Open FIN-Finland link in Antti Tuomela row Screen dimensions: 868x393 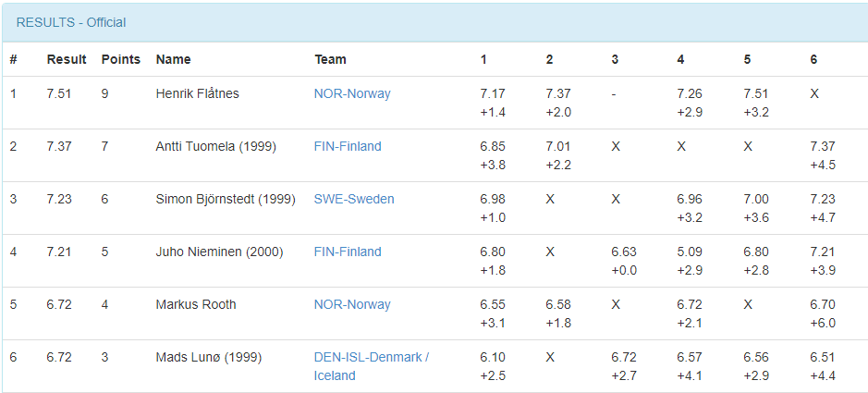348,146
